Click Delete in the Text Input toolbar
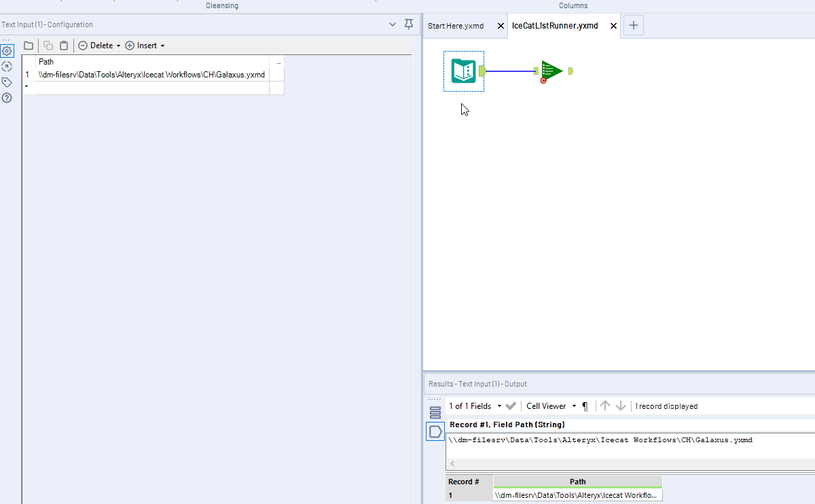This screenshot has width=815, height=504. [98, 45]
